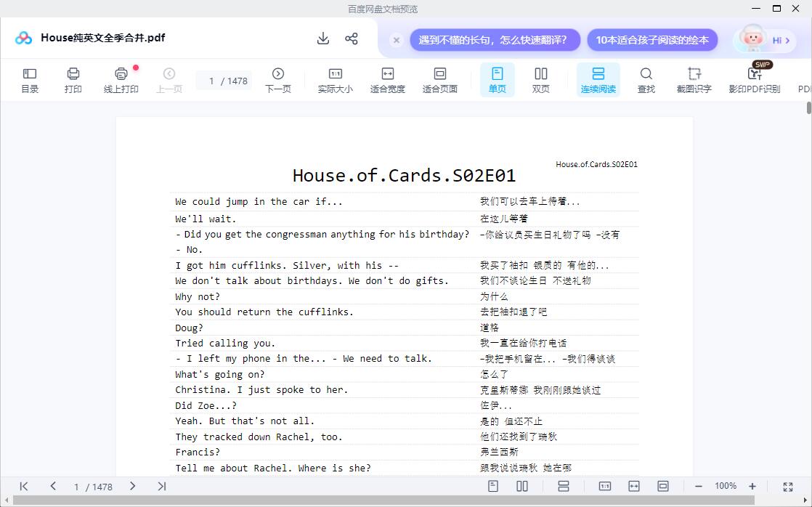Switch to 双页 double page view

coord(541,80)
